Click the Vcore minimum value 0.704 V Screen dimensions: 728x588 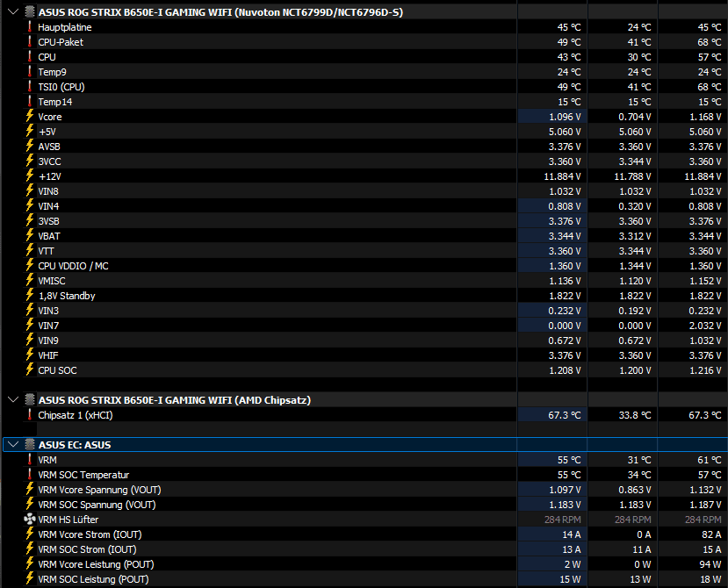coord(635,117)
